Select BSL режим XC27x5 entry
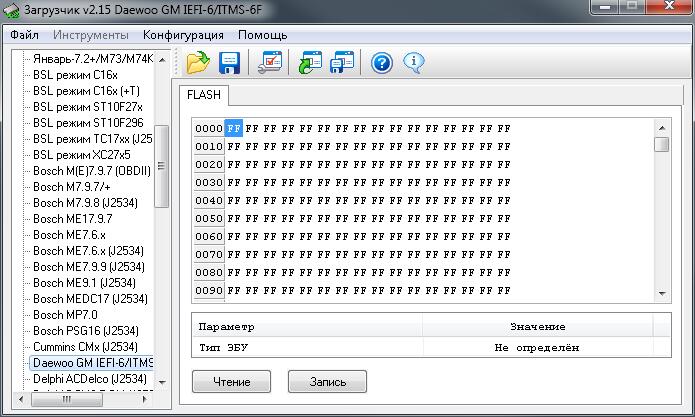Screen dimensions: 695x417 [82, 155]
